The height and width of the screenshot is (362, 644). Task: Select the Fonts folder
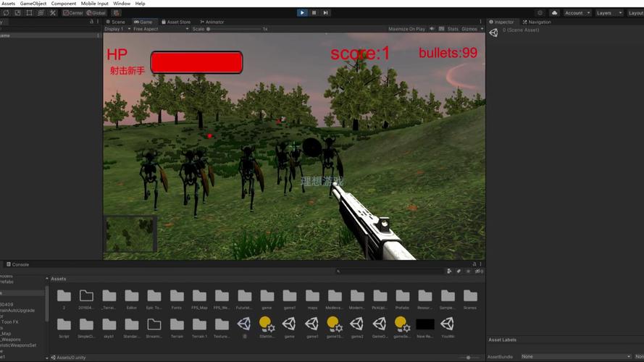[x=177, y=299]
